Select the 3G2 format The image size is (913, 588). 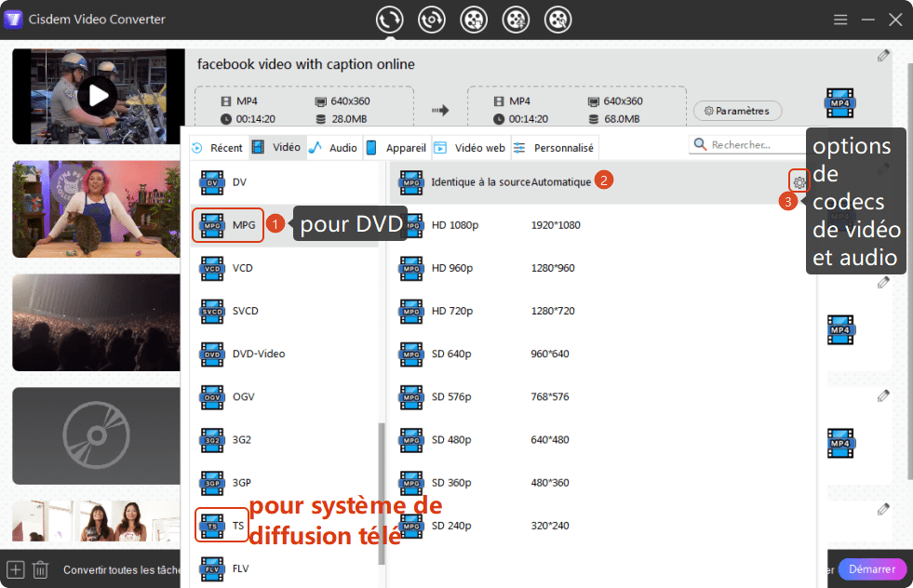pos(284,439)
